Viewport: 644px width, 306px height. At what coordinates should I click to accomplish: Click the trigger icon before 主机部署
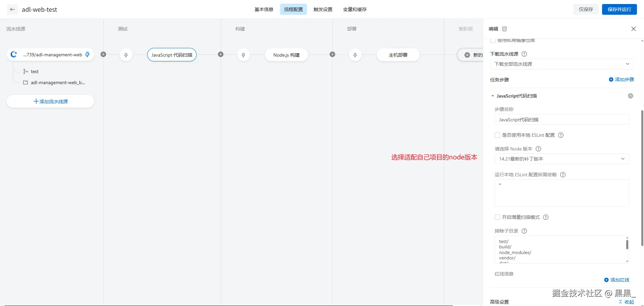pyautogui.click(x=355, y=55)
